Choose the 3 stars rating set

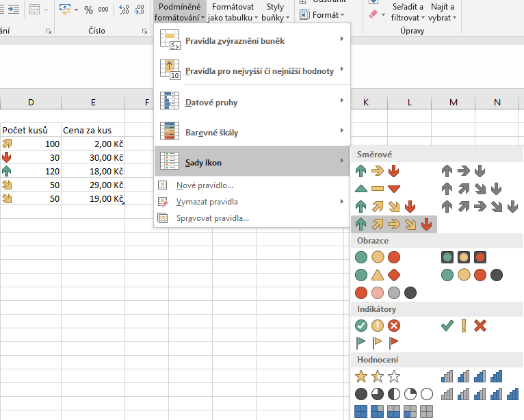[x=378, y=376]
